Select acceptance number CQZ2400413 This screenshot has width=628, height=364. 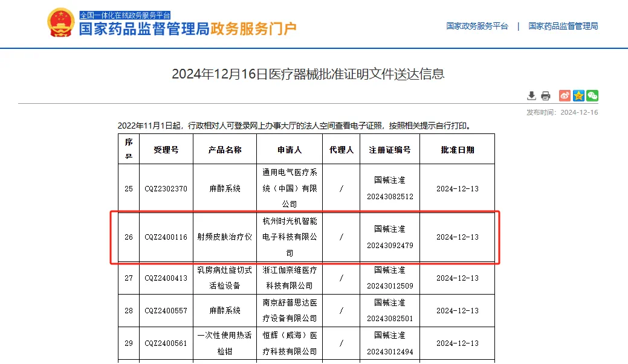pyautogui.click(x=166, y=278)
